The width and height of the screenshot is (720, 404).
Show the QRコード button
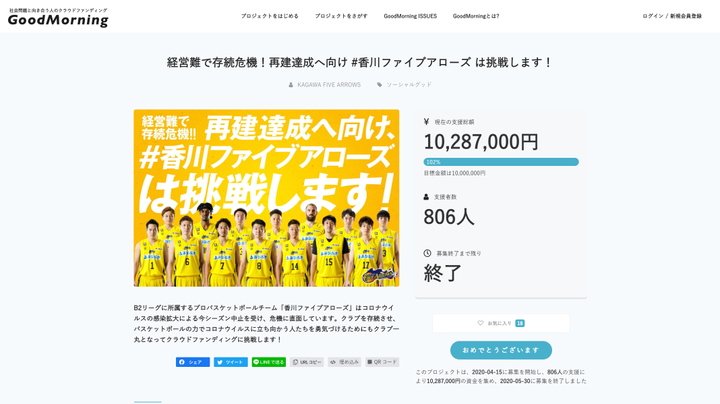(382, 362)
